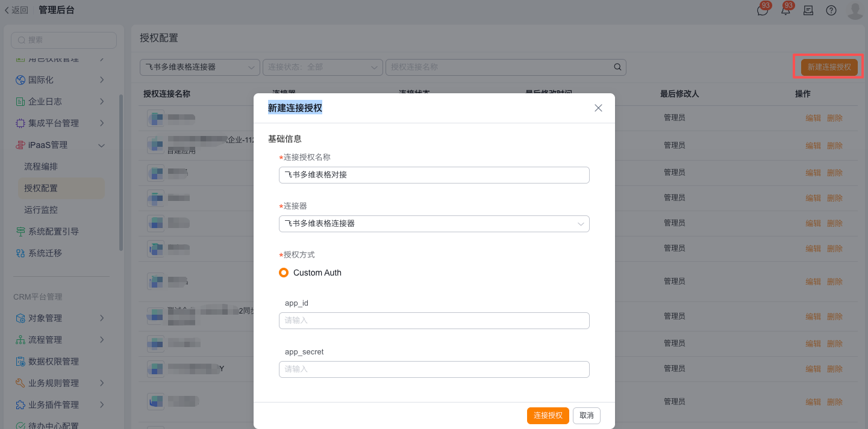Close the 新建连接授权 dialog with X
Screen dimensions: 868x429
tap(598, 108)
